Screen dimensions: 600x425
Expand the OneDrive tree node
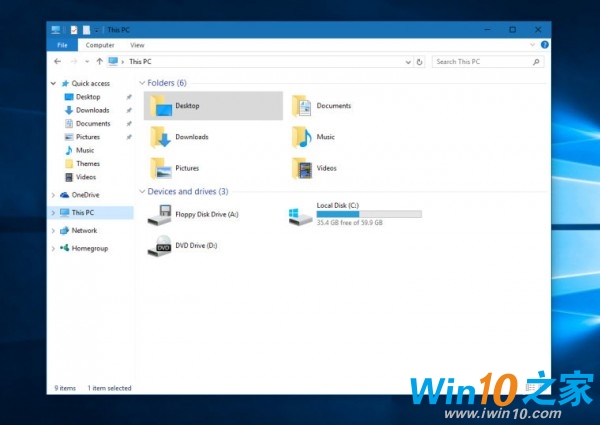53,195
